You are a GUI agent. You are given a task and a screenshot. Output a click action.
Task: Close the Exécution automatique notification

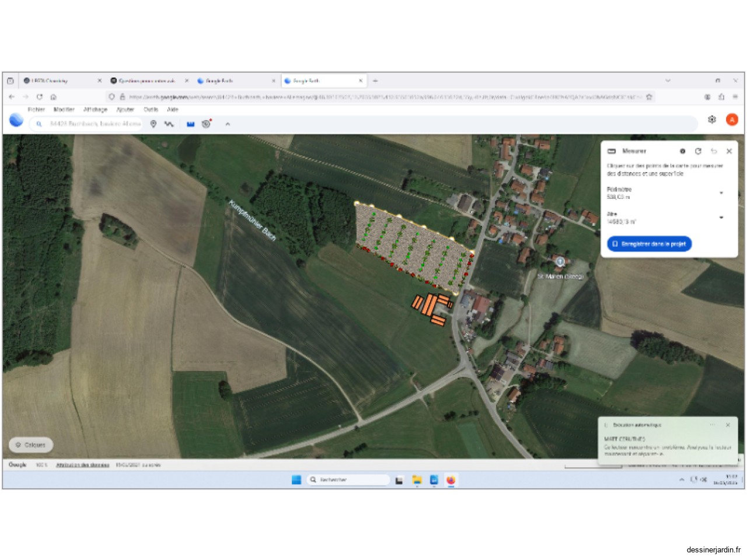(728, 425)
